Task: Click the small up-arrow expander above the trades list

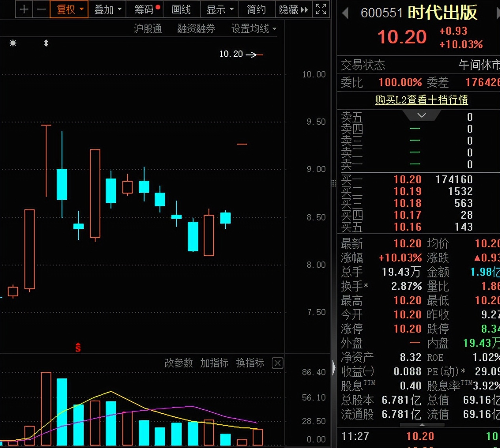Action: (422, 425)
